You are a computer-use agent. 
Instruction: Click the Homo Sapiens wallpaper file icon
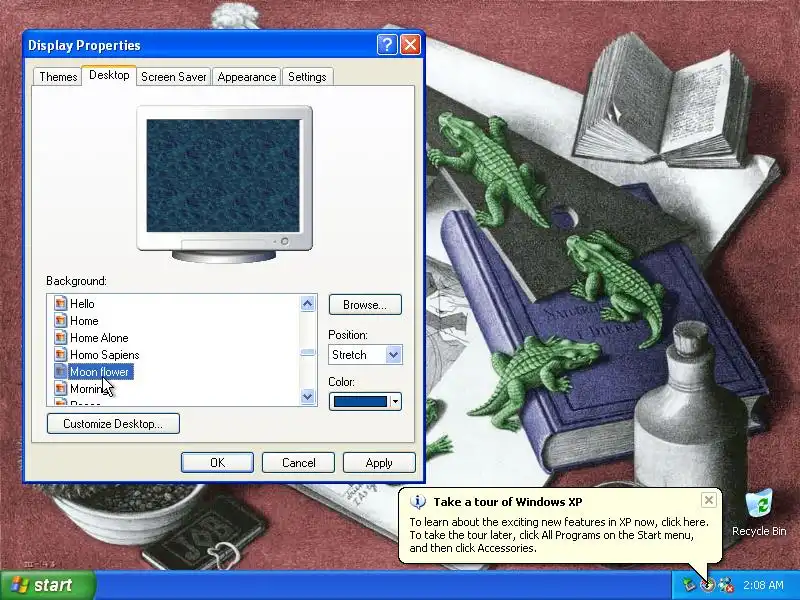(61, 355)
